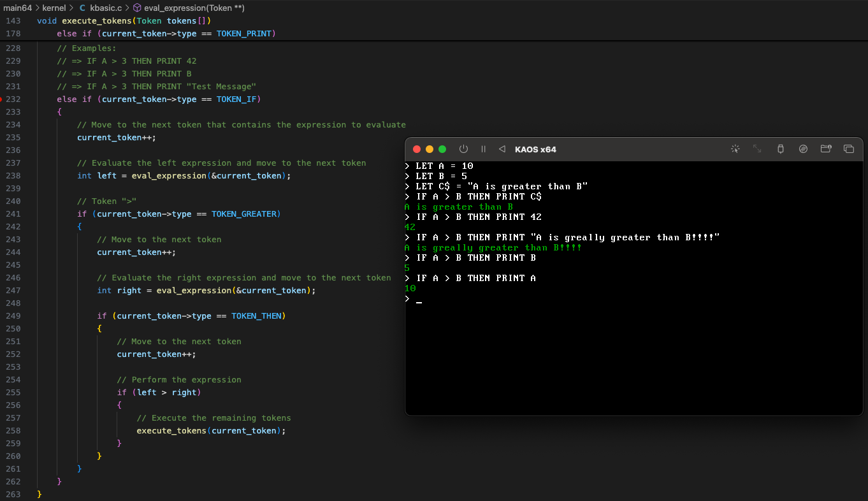Click green output 'A is greater than B'
This screenshot has height=501, width=868.
[459, 207]
